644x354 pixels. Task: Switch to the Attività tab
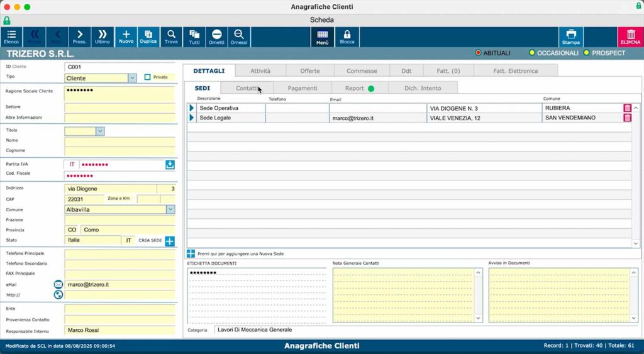(x=260, y=70)
